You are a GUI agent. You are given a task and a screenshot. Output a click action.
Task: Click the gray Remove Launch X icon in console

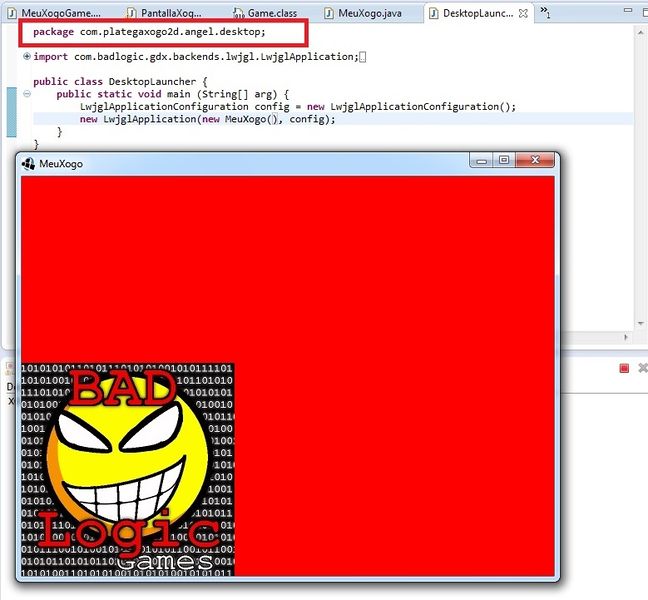tap(643, 368)
